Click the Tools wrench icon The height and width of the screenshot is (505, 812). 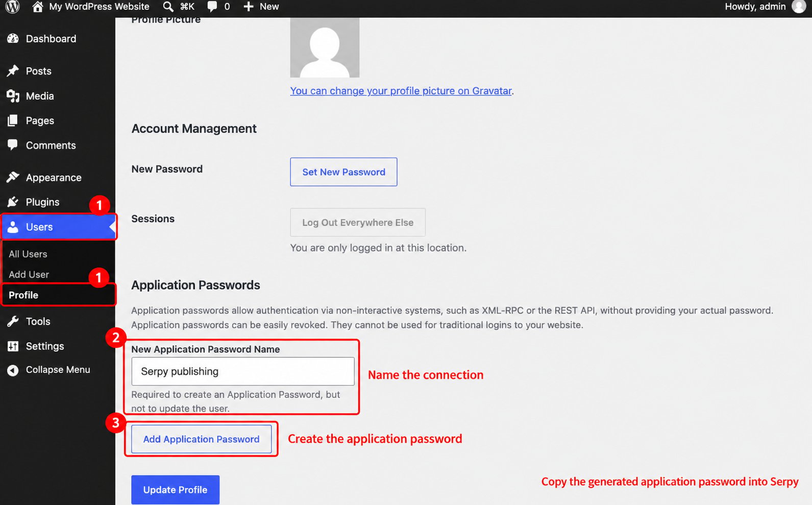pyautogui.click(x=13, y=321)
